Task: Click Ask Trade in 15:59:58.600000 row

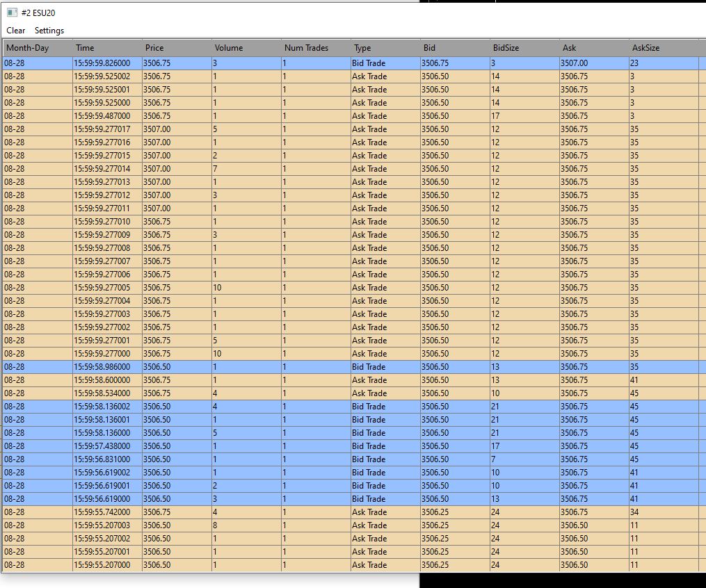Action: point(385,380)
